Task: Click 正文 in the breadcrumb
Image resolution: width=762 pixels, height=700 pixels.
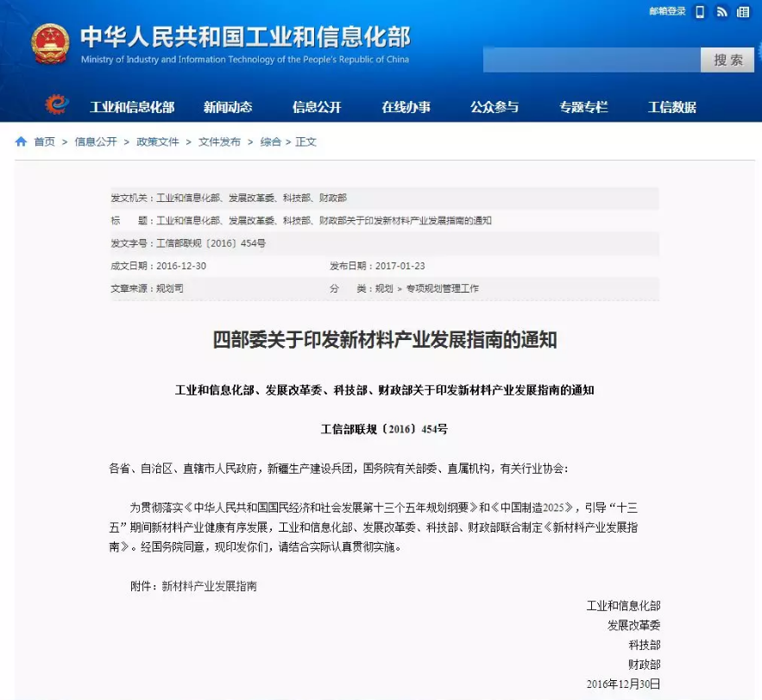Action: point(305,142)
